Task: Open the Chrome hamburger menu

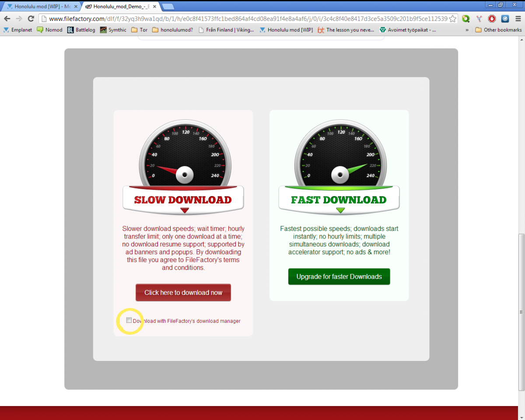Action: coord(518,19)
